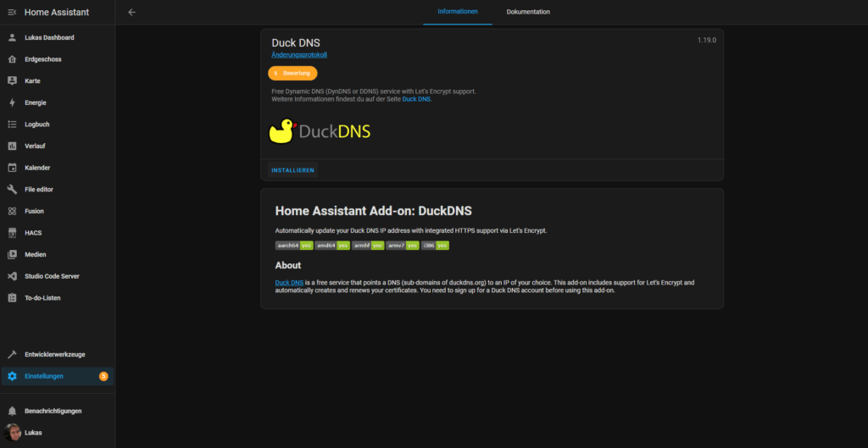Click the Logbuch list icon
Viewport: 868px width, 448px height.
12,124
